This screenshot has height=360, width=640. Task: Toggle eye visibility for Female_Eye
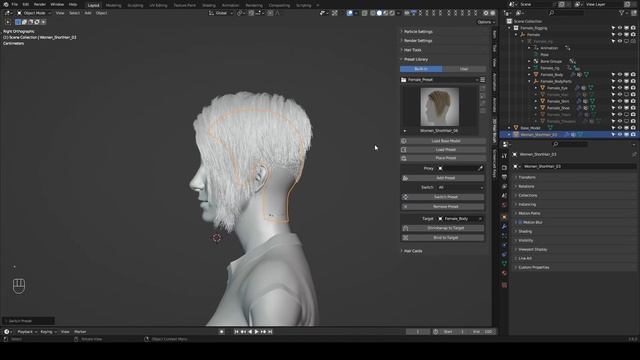[620, 88]
